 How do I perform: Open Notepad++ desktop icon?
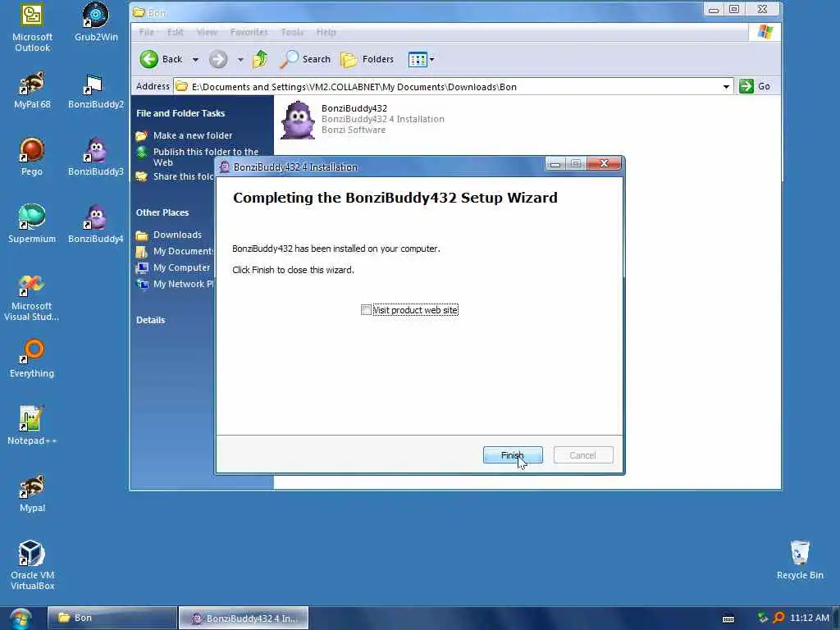[32, 426]
